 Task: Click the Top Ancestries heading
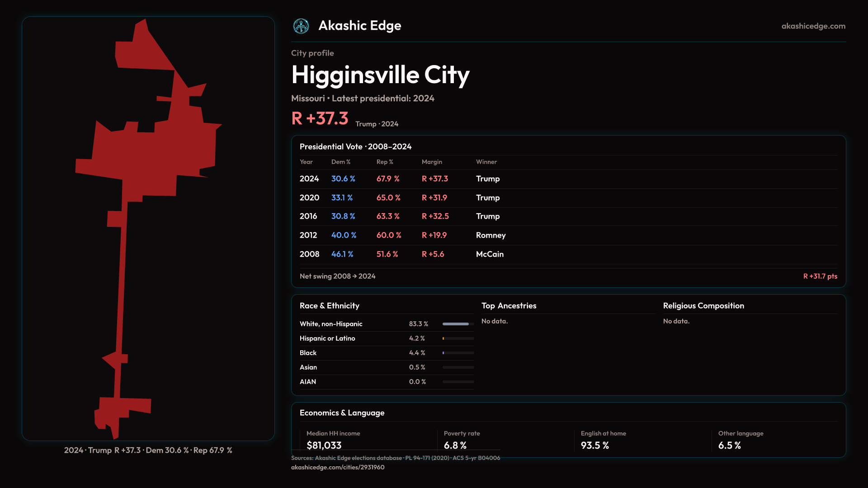(509, 306)
